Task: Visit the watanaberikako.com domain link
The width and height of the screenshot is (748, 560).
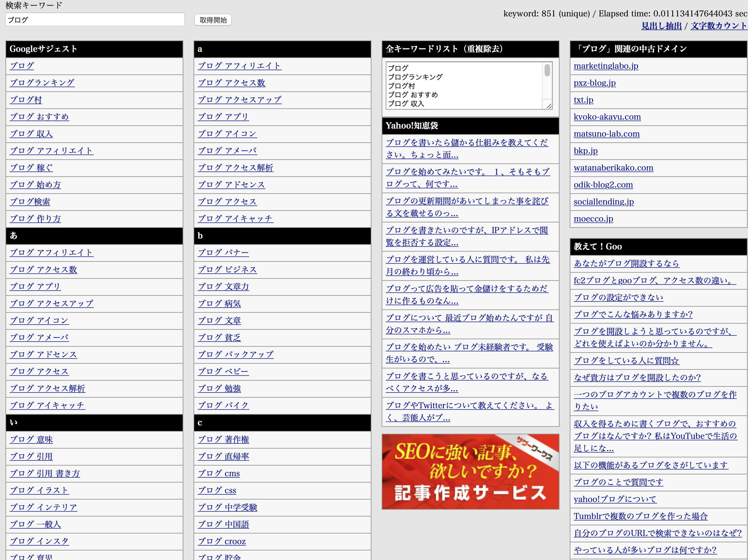Action: click(x=613, y=168)
